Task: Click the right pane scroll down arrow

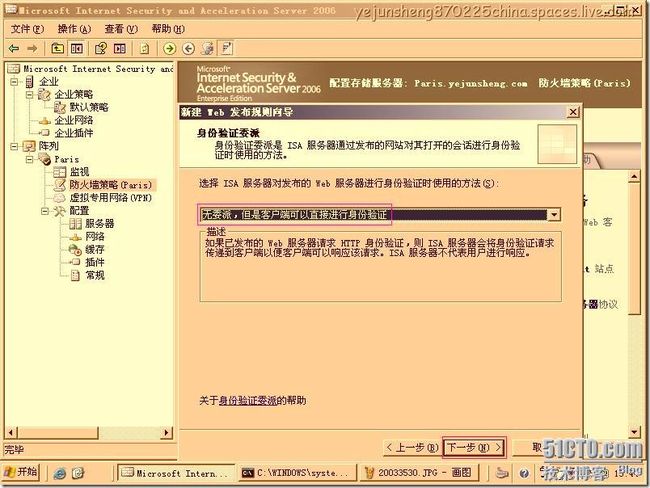Action: (634, 433)
